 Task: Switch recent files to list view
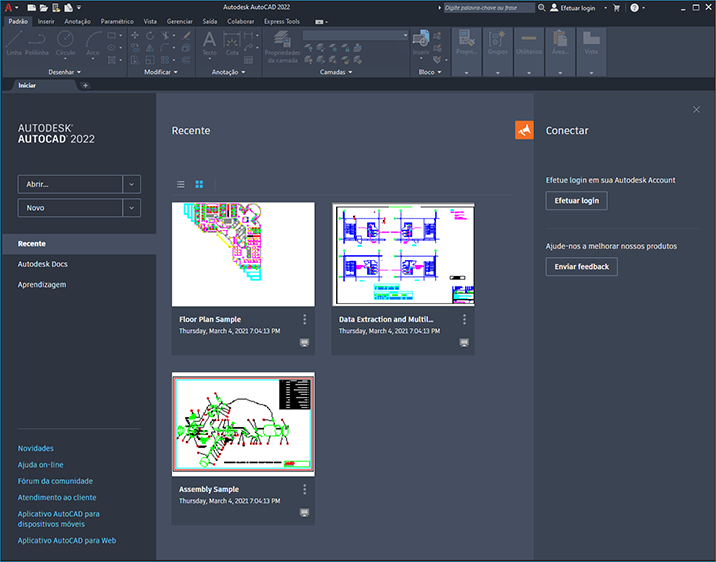(x=181, y=184)
